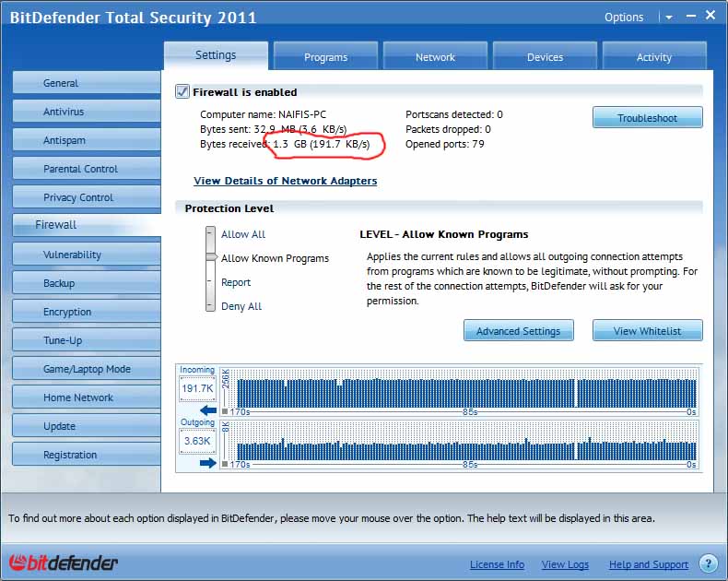Click the Computer name NAIFIS-PC text
728x581 pixels.
click(264, 114)
